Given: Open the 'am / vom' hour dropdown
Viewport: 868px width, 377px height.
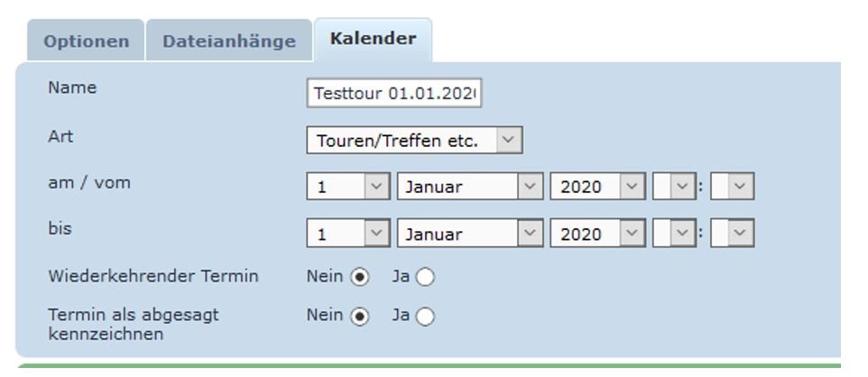Looking at the screenshot, I should click(x=674, y=188).
